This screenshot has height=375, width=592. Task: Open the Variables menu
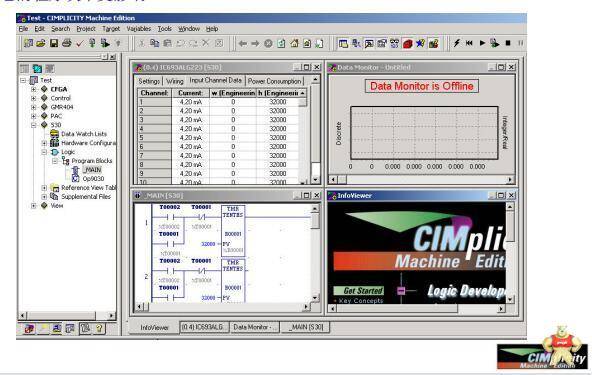pyautogui.click(x=139, y=29)
